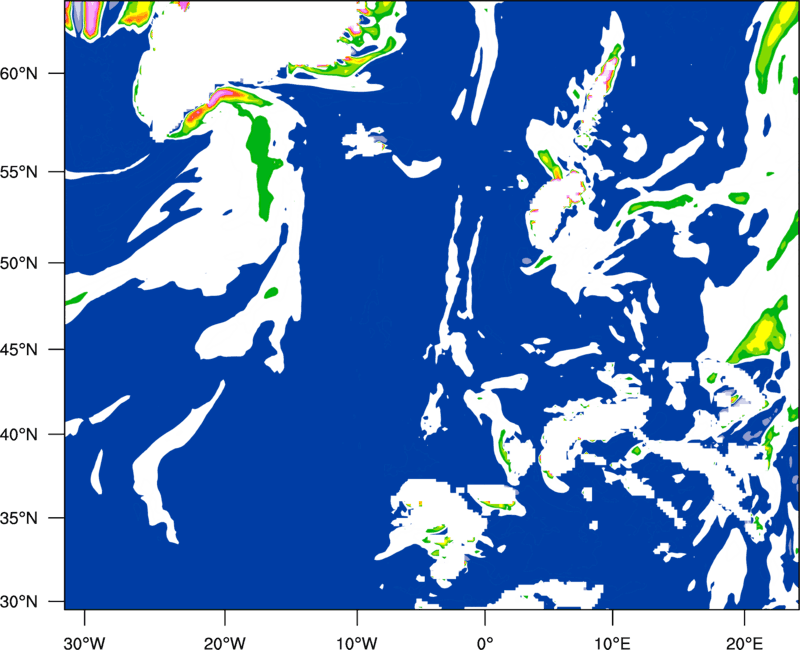Click the 20°W longitude label
Image resolution: width=800 pixels, height=650 pixels.
click(224, 643)
